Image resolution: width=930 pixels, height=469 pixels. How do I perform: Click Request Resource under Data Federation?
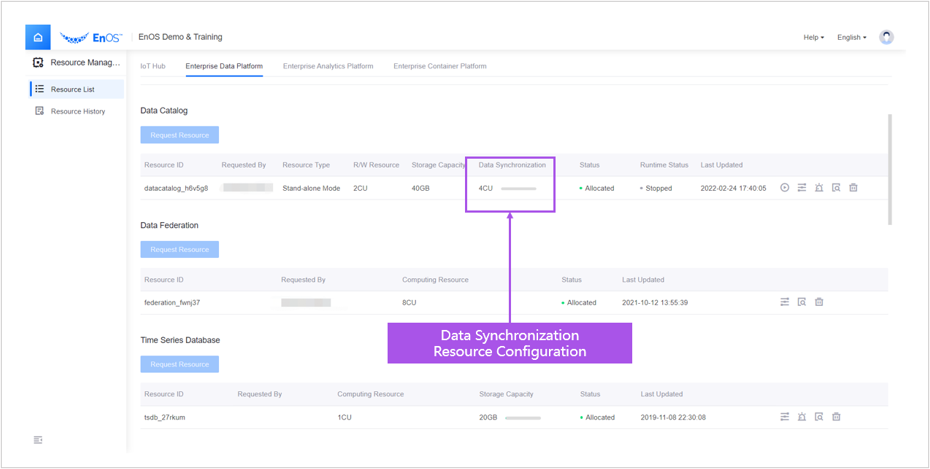point(179,249)
